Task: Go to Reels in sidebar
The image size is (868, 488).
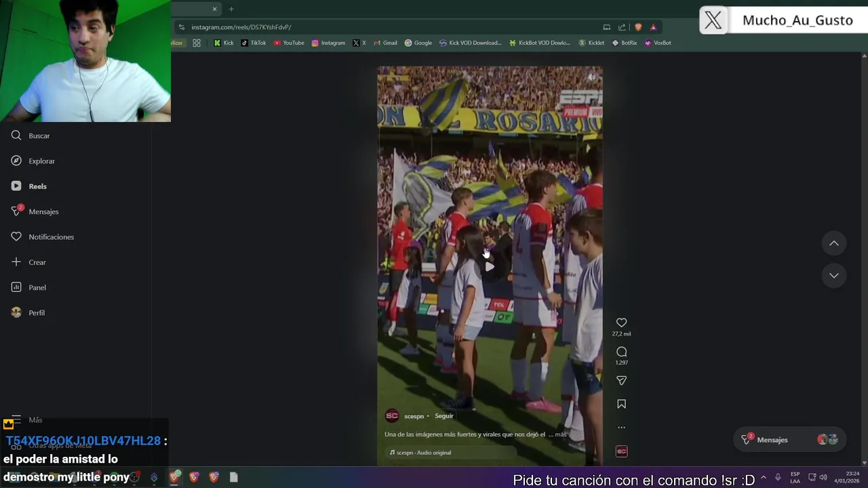Action: (x=29, y=186)
